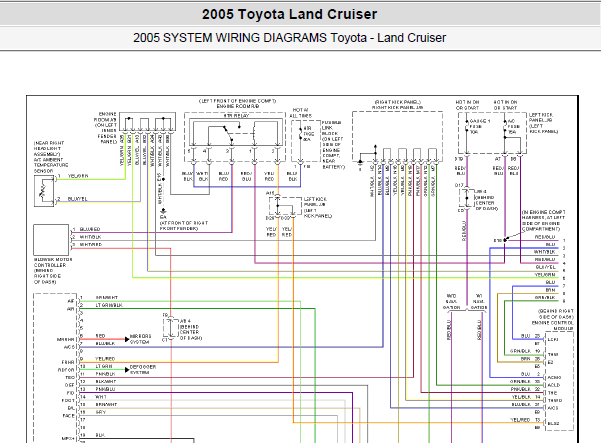This screenshot has height=443, width=601.
Task: Click the "2005 Toyota Land Cruiser" heading
Action: [289, 14]
